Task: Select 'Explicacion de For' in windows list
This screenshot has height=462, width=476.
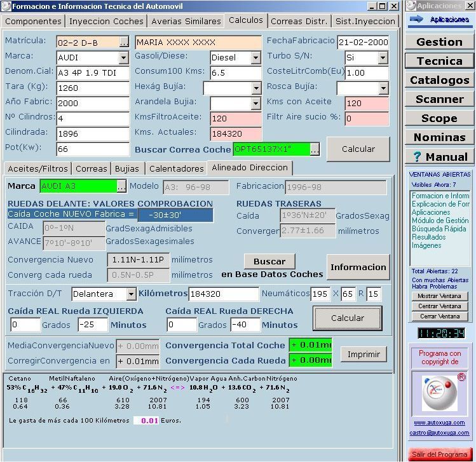Action: click(x=440, y=204)
